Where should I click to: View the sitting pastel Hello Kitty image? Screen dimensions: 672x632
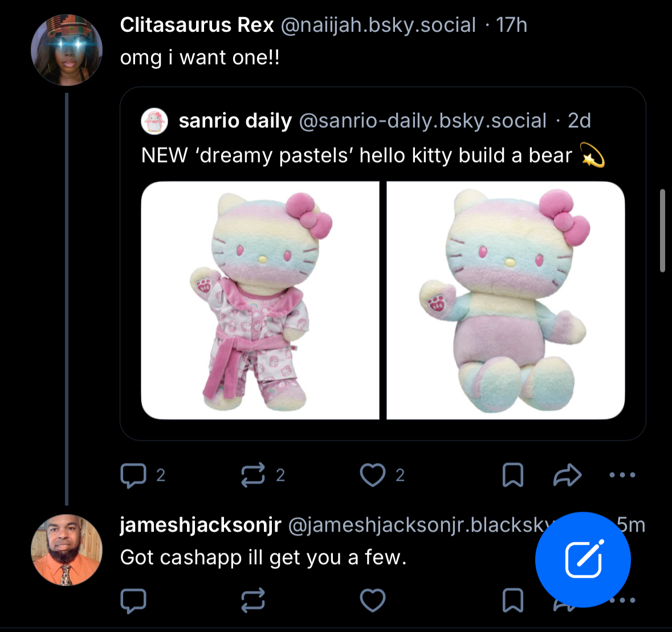506,300
